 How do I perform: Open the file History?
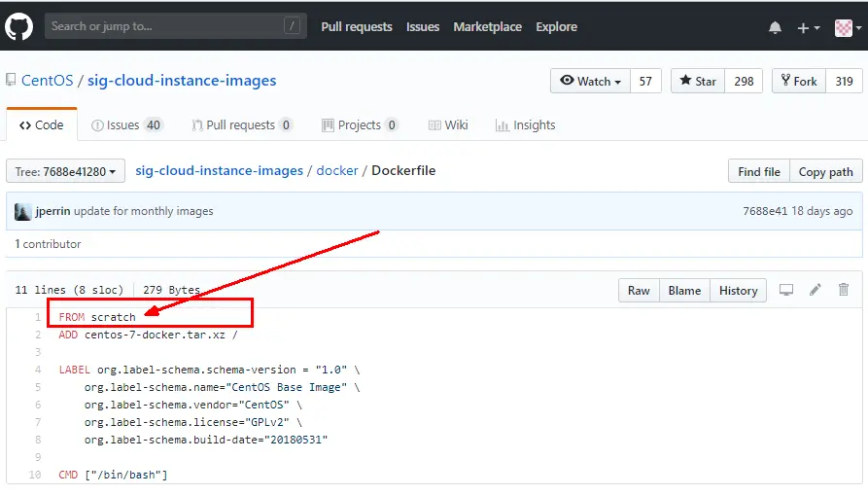click(x=738, y=291)
